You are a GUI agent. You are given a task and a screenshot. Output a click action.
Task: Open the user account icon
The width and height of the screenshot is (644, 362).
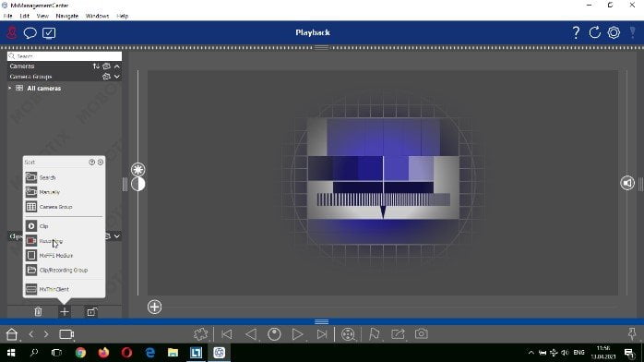pyautogui.click(x=11, y=32)
